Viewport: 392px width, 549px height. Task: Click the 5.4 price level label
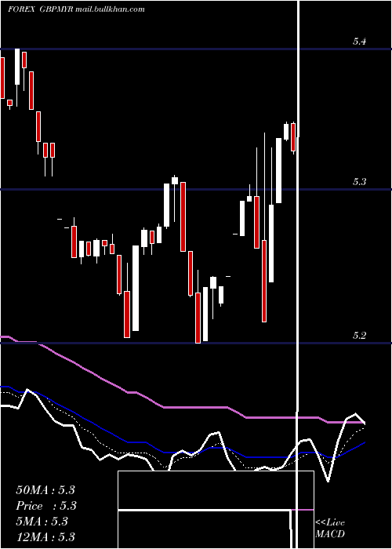pyautogui.click(x=359, y=42)
